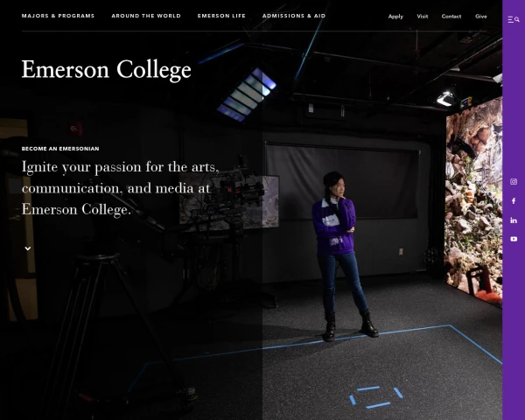Viewport: 525px width, 420px height.
Task: Click the Apply link
Action: (x=395, y=17)
